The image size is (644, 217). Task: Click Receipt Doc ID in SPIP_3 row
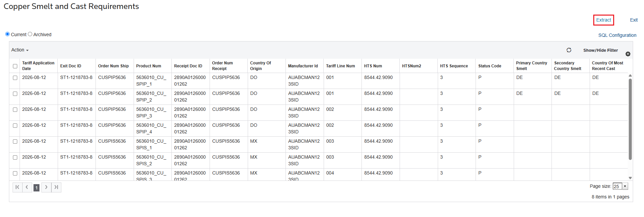point(190,112)
